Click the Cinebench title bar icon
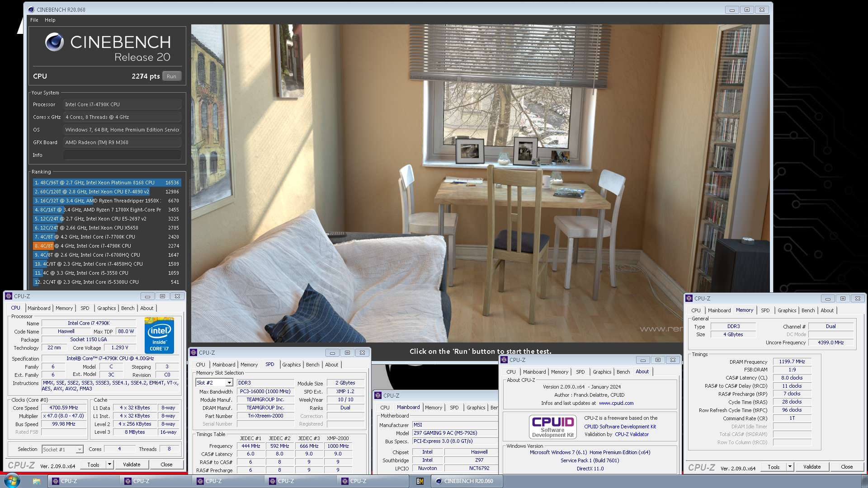This screenshot has height=488, width=868. (x=31, y=9)
